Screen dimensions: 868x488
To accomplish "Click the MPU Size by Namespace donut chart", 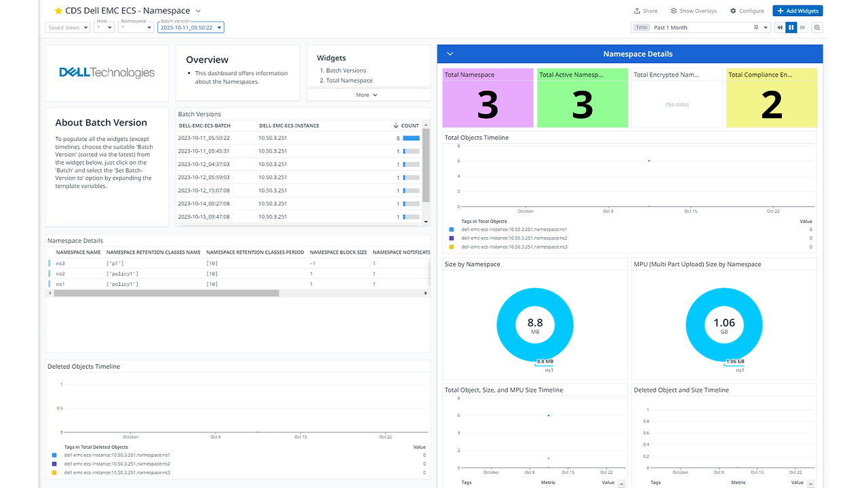I will 724,326.
